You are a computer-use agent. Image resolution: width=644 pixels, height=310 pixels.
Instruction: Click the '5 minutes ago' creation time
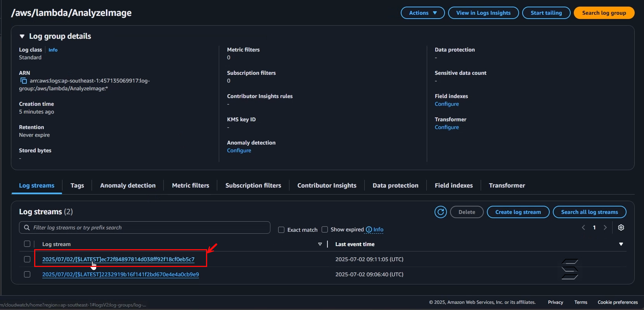click(x=36, y=112)
